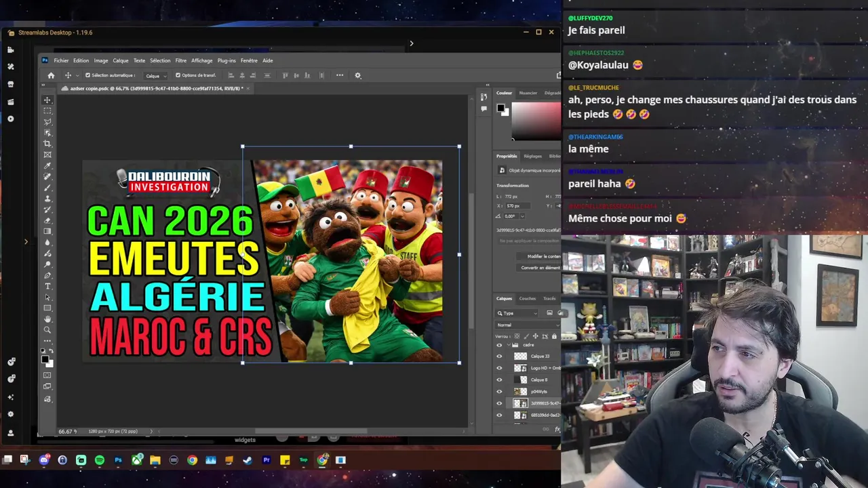This screenshot has width=868, height=488.
Task: Switch to the Nuancier tab
Action: pyautogui.click(x=528, y=93)
